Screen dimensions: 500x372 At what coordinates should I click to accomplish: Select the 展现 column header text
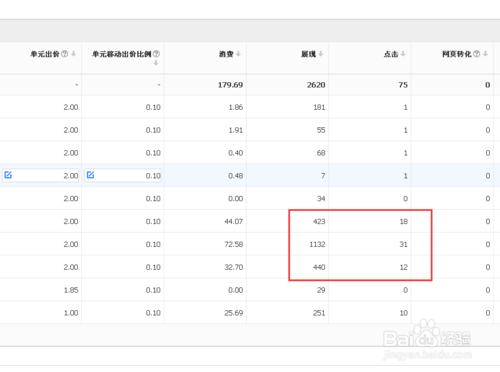click(x=308, y=54)
